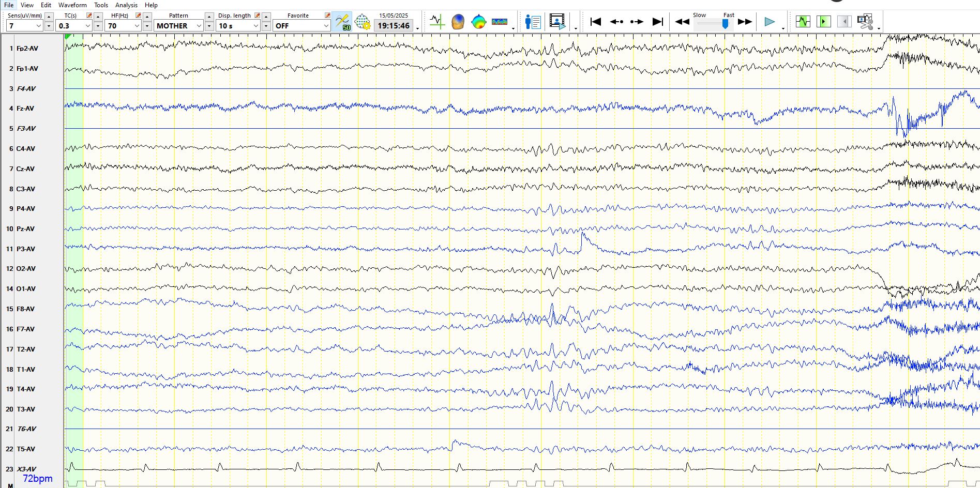
Task: Open the Waveform menu
Action: tap(72, 5)
